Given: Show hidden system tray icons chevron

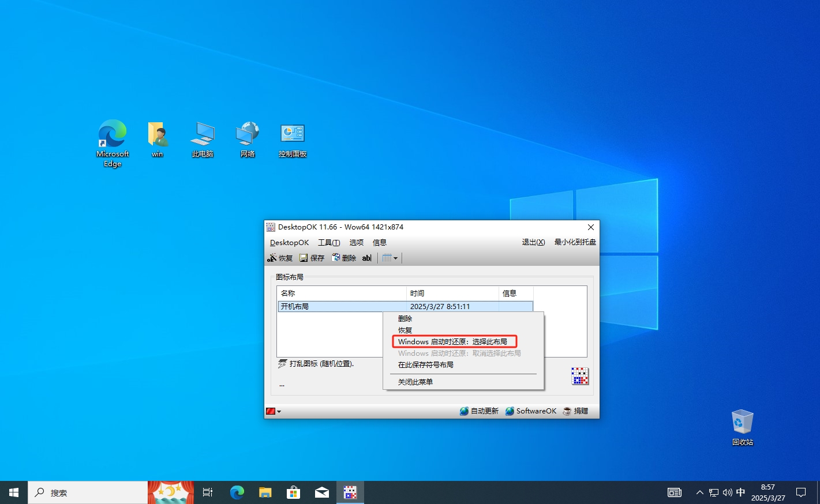Looking at the screenshot, I should click(x=699, y=492).
